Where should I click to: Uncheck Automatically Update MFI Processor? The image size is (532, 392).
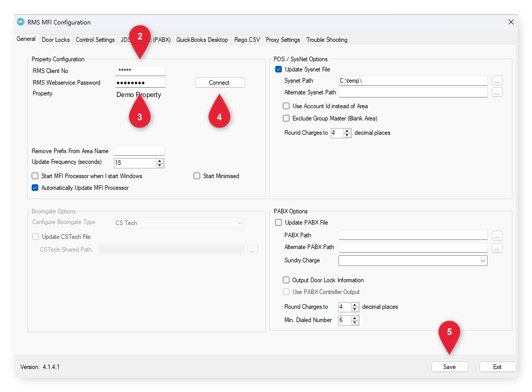coord(35,187)
